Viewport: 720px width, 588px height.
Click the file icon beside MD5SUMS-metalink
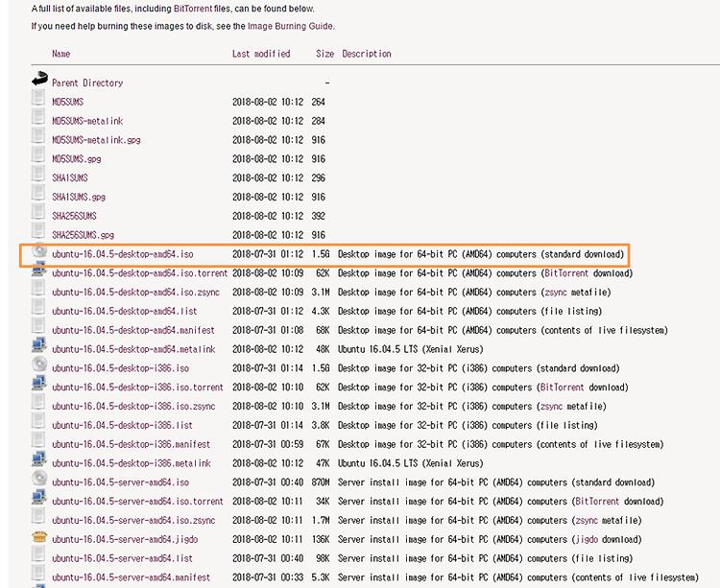38,116
